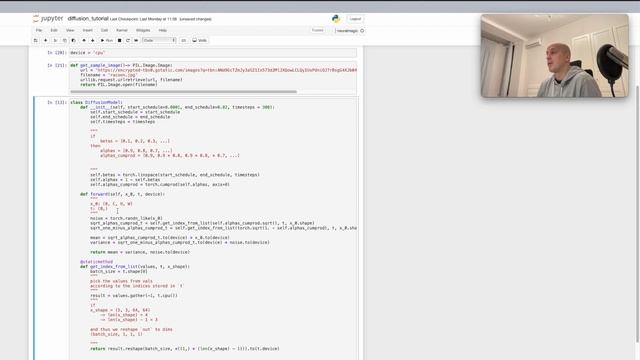Click the In [21] cell prompt
Viewport: 640px width, 360px height.
click(x=57, y=65)
